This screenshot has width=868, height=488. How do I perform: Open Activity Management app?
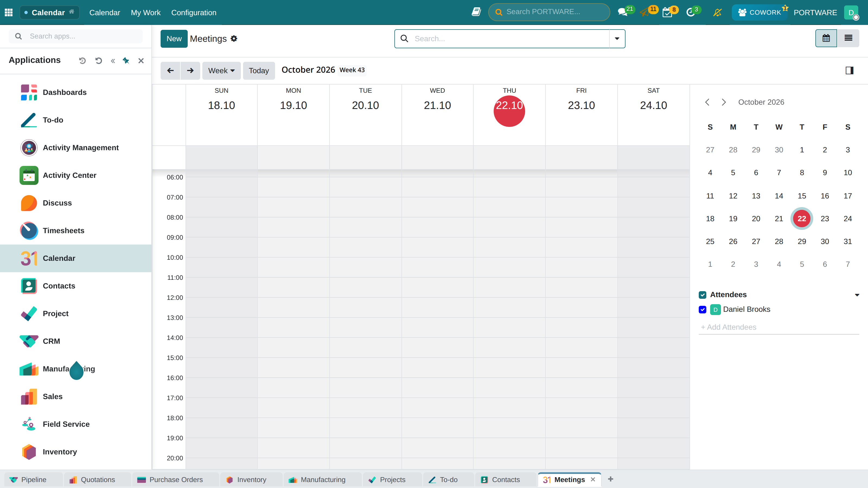76,147
